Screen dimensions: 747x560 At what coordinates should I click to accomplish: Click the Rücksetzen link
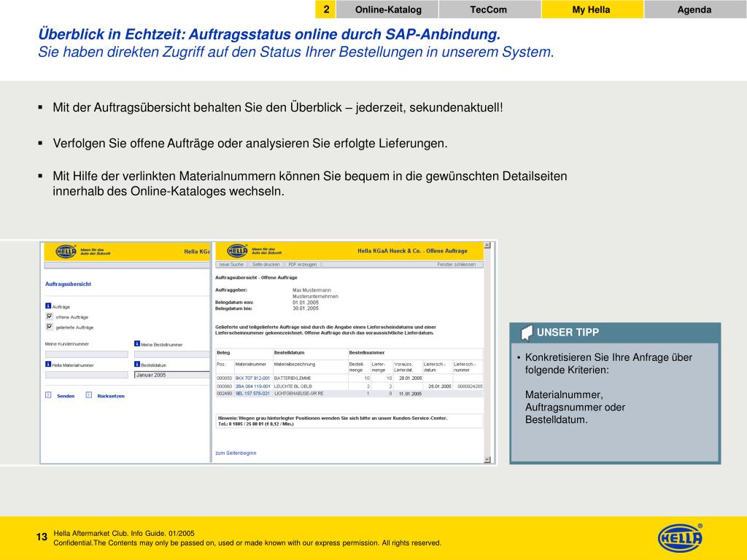pos(111,396)
